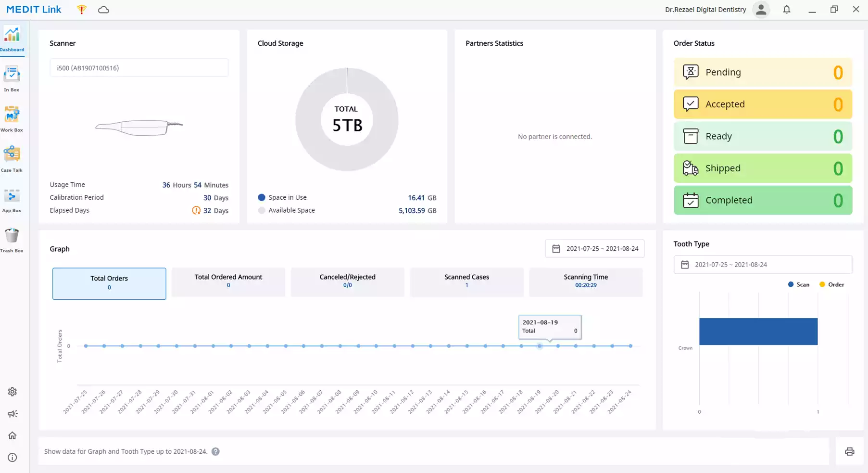Screen dimensions: 868x473
Task: Open the scanner selection i500 dropdown
Action: 139,68
